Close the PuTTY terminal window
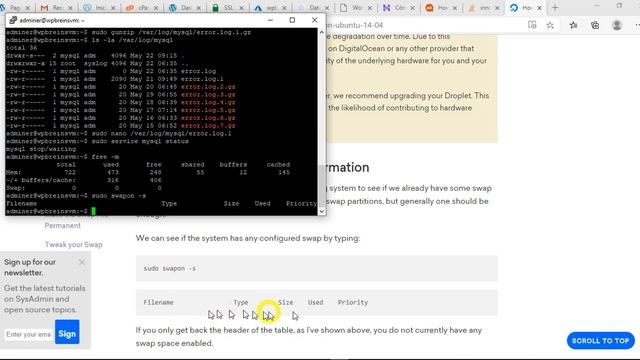 point(314,20)
